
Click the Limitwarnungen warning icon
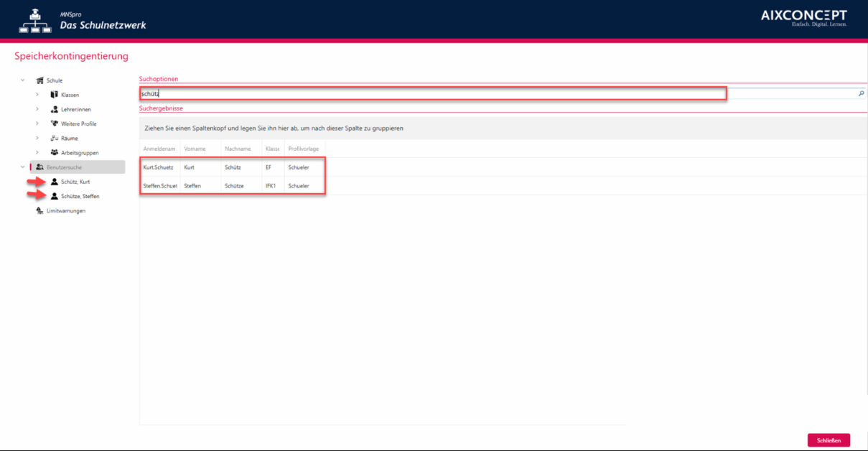pyautogui.click(x=39, y=210)
